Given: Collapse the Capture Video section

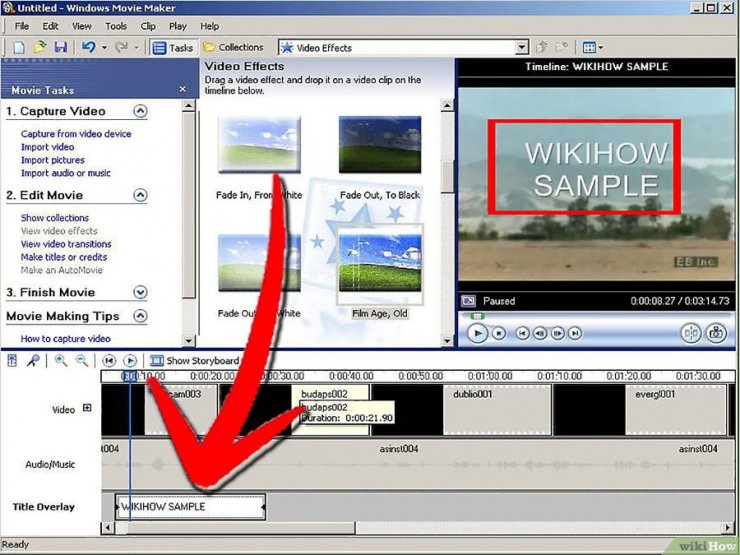Looking at the screenshot, I should (x=140, y=111).
